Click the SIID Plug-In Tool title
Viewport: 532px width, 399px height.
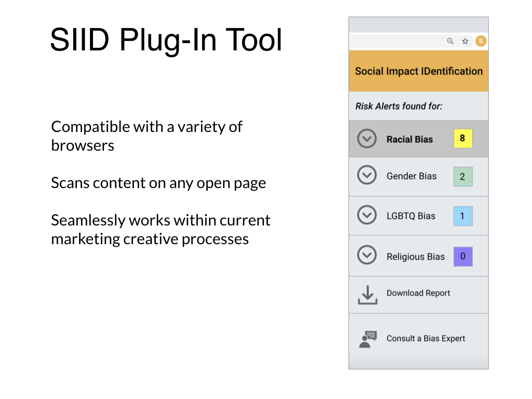tap(166, 41)
